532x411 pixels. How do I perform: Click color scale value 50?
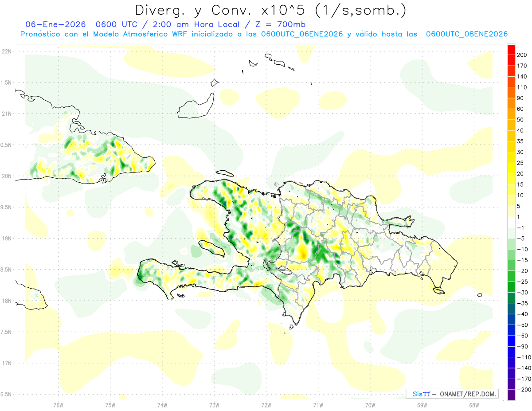[520, 120]
